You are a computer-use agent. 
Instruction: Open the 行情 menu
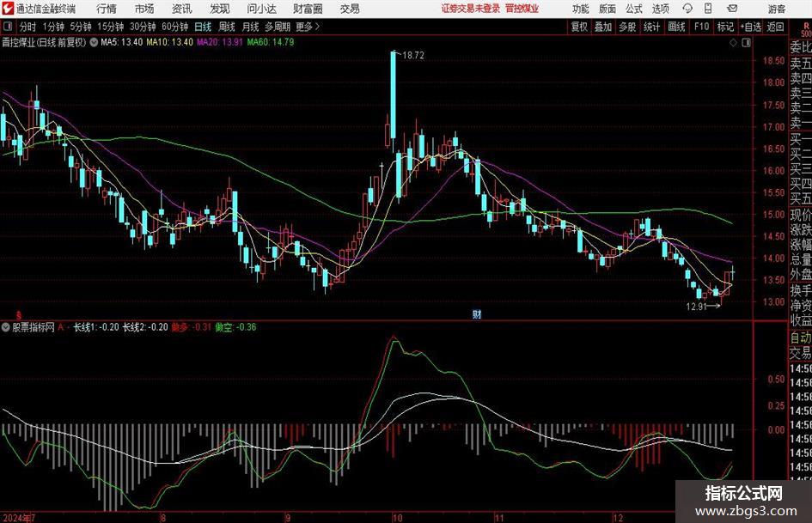click(107, 9)
